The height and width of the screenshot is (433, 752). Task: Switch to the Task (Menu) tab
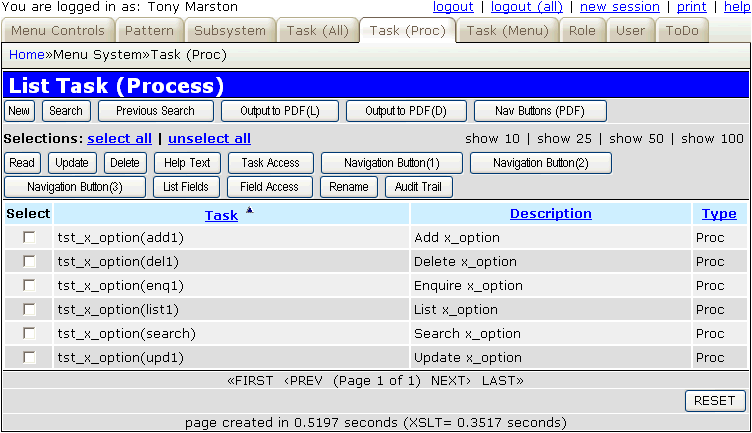point(507,31)
